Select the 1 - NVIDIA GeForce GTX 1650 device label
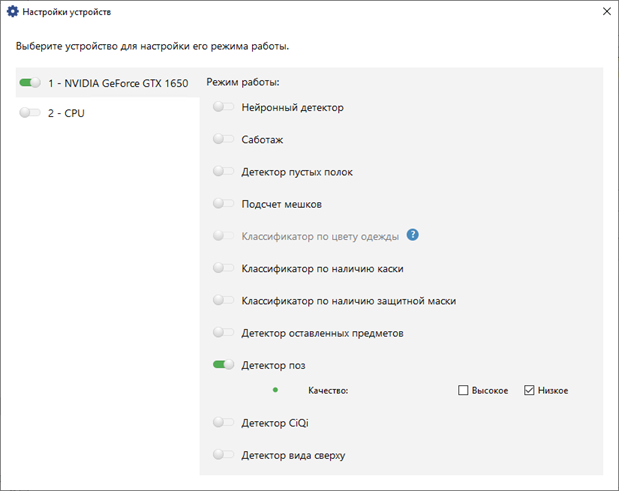The image size is (619, 491). (118, 83)
